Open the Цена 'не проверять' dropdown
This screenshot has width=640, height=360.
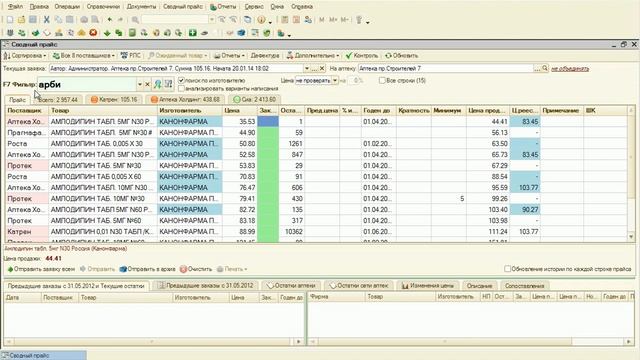(x=335, y=80)
